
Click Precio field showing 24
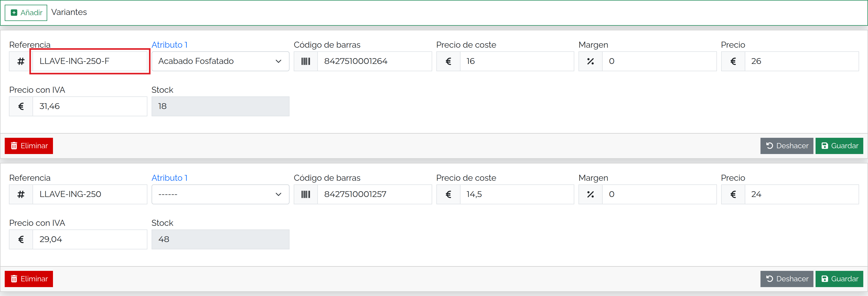pyautogui.click(x=802, y=194)
